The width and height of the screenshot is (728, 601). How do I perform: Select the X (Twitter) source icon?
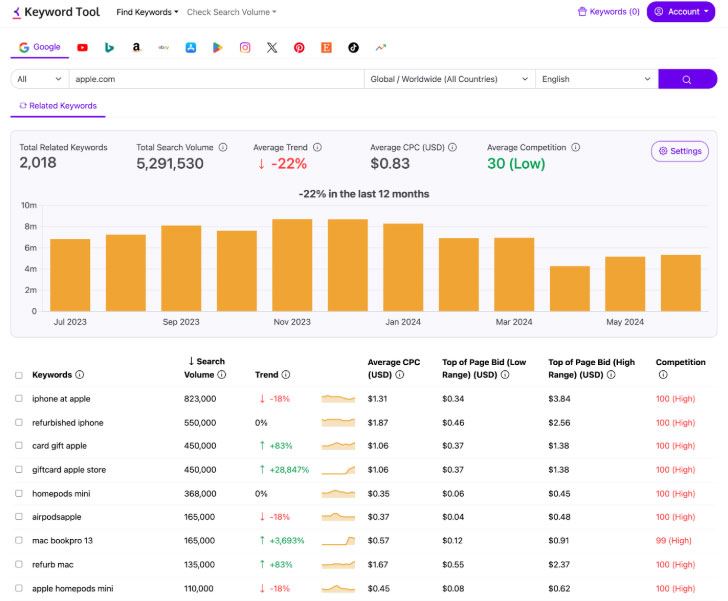(272, 47)
